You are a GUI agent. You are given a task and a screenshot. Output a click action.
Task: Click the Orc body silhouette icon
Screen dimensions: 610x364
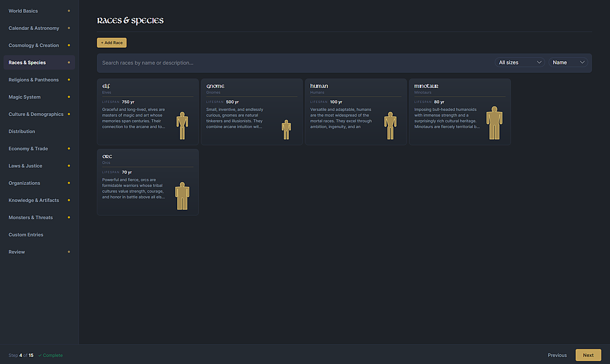click(x=182, y=195)
